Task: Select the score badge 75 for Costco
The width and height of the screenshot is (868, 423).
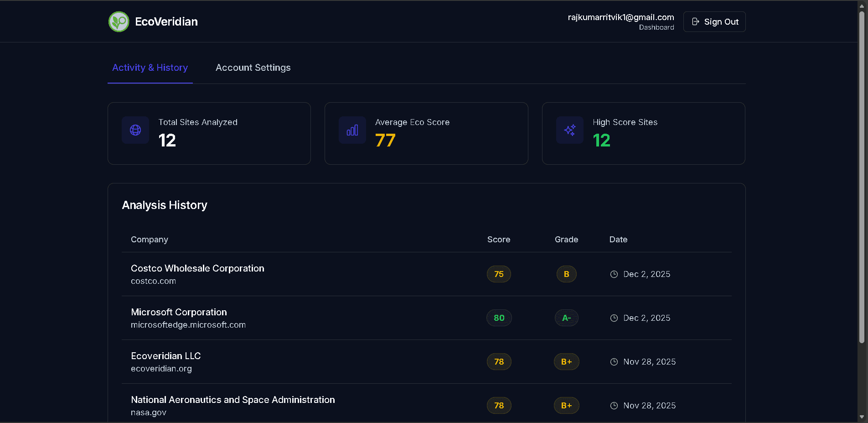Action: pyautogui.click(x=499, y=274)
